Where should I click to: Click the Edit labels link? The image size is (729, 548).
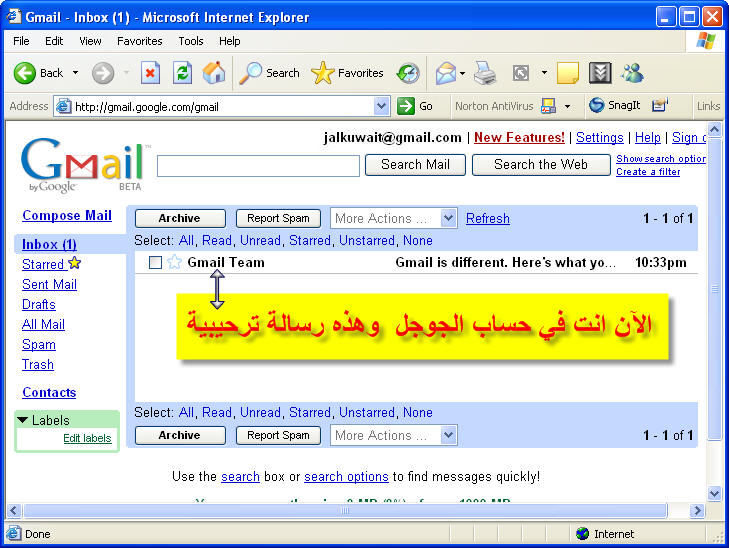click(87, 438)
